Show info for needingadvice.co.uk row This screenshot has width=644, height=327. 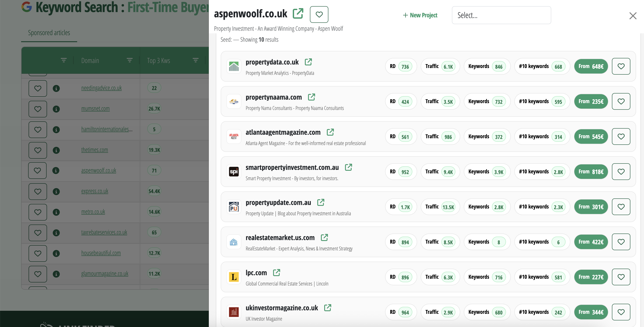[x=56, y=88]
